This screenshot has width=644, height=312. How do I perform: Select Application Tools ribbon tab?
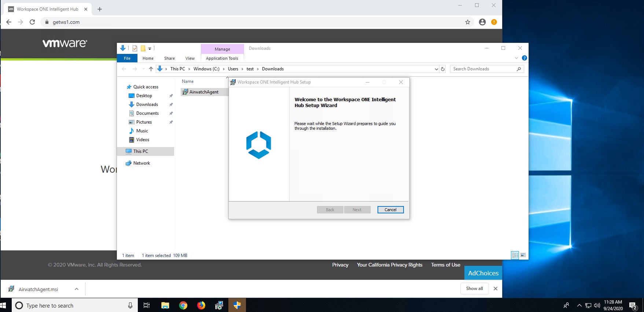coord(222,58)
